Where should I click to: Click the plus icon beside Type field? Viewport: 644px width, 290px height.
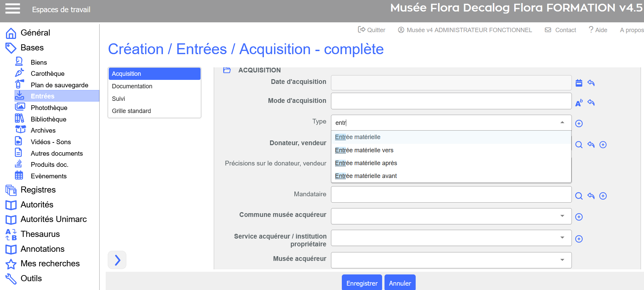click(579, 124)
